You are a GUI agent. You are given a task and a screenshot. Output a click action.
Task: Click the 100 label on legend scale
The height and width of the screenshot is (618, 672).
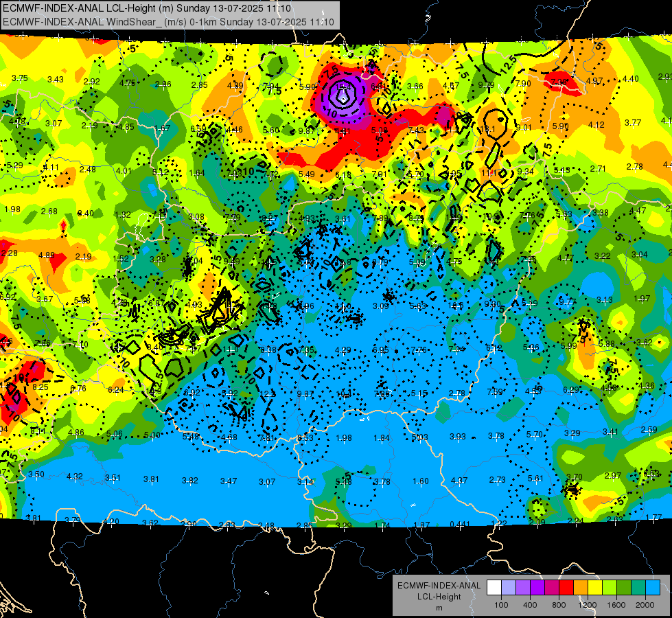[501, 605]
